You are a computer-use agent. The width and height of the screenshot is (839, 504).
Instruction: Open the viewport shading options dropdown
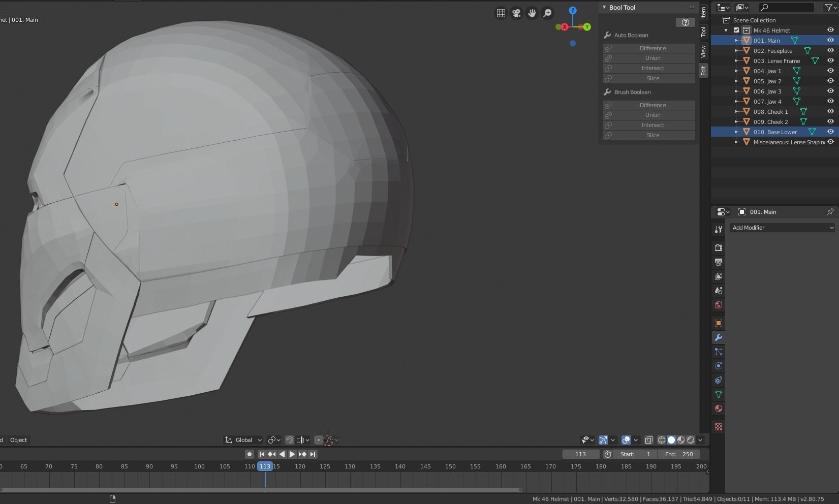point(701,440)
